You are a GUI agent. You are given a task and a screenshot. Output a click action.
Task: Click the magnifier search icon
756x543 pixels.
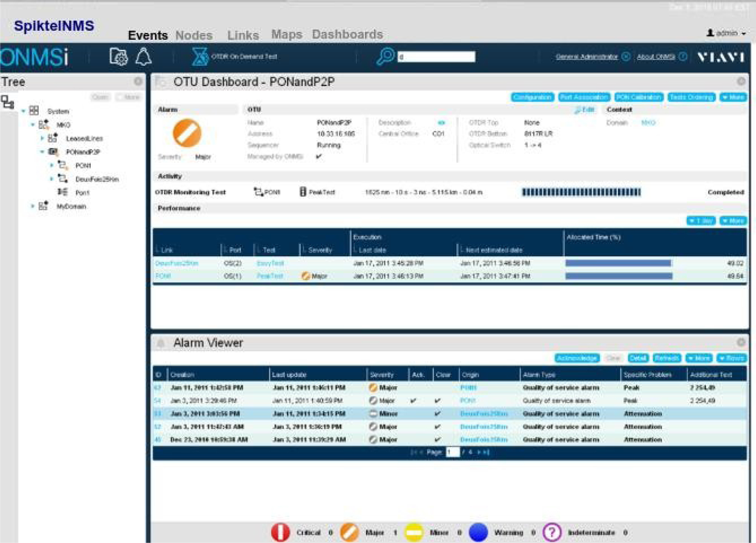point(386,57)
